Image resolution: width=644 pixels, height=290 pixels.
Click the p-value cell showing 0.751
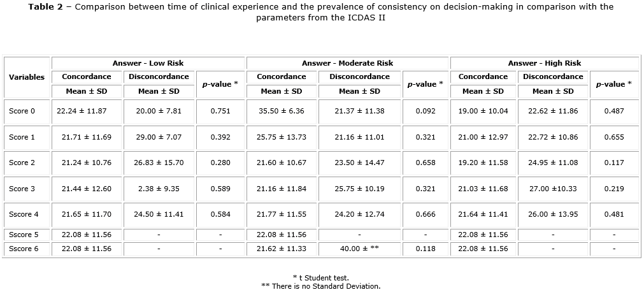click(220, 111)
